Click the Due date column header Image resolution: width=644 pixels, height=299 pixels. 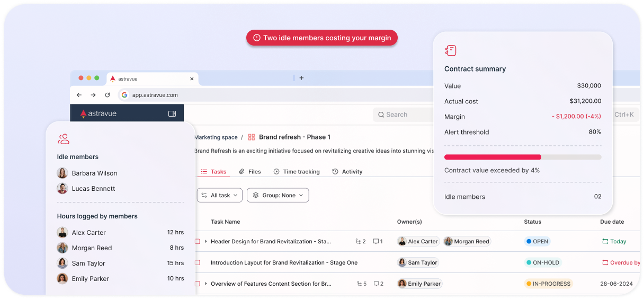pyautogui.click(x=612, y=222)
